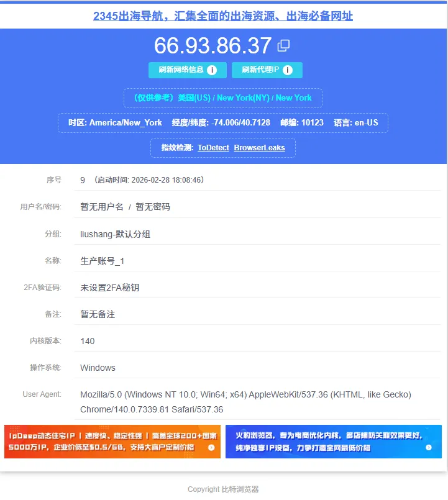The image size is (448, 500).
Task: Copy the IP address with the copy icon
Action: pos(283,45)
